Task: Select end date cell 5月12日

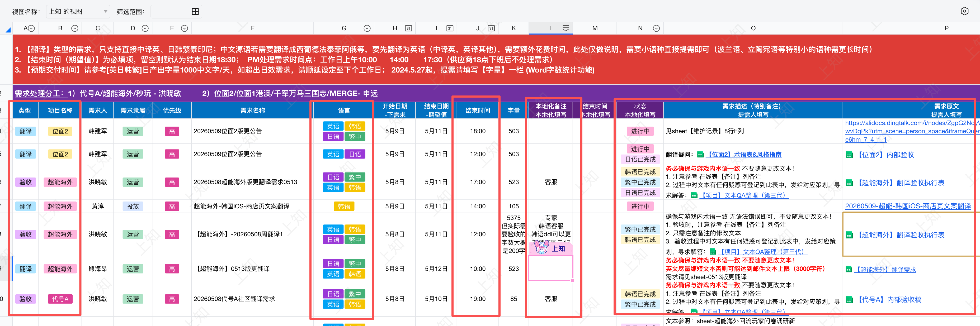Action: [x=436, y=269]
